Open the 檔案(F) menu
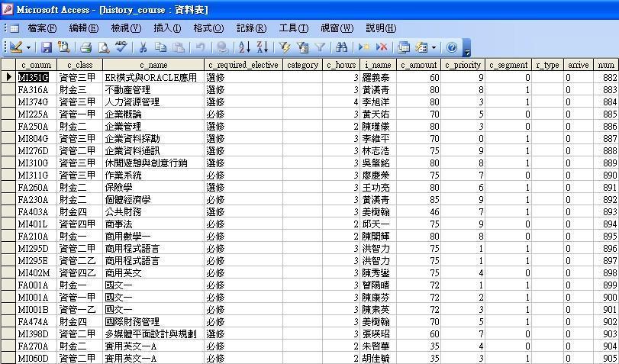 click(x=42, y=28)
